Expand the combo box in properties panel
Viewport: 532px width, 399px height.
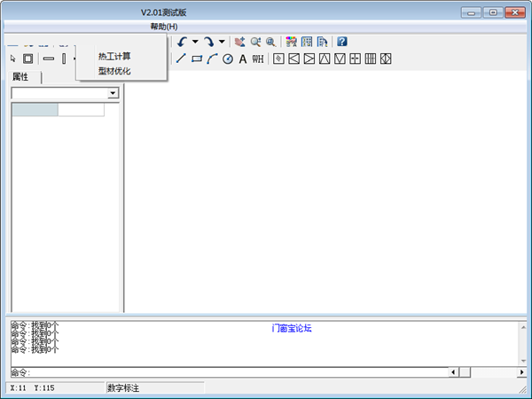113,93
